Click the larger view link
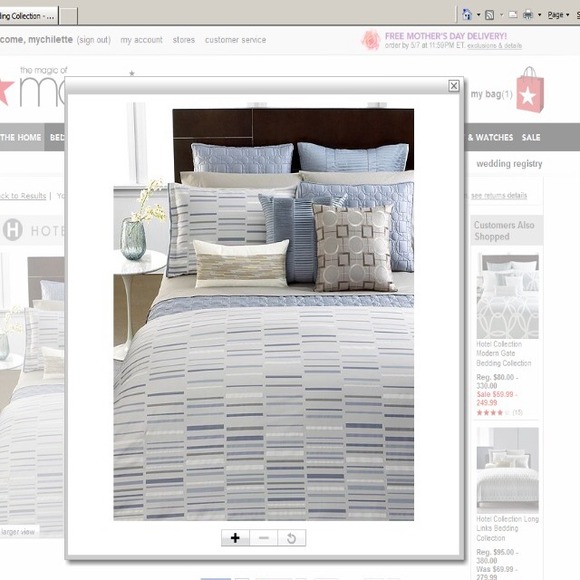The height and width of the screenshot is (580, 580). coord(18,532)
